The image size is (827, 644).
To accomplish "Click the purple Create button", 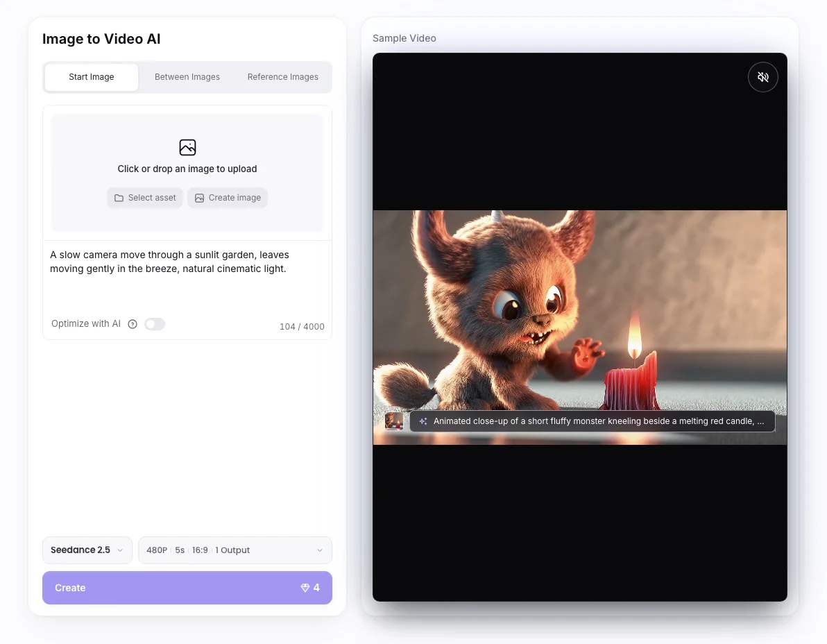I will pos(187,588).
